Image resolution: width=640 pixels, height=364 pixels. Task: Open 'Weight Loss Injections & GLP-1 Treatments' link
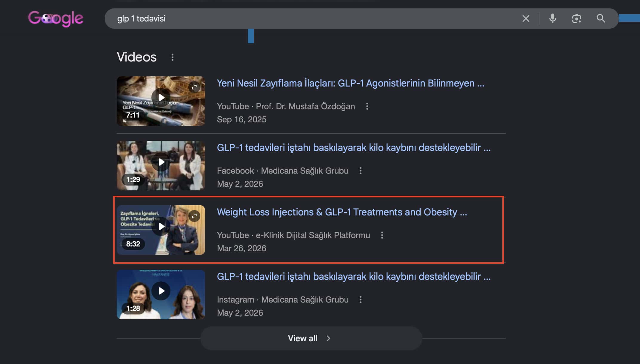point(342,212)
